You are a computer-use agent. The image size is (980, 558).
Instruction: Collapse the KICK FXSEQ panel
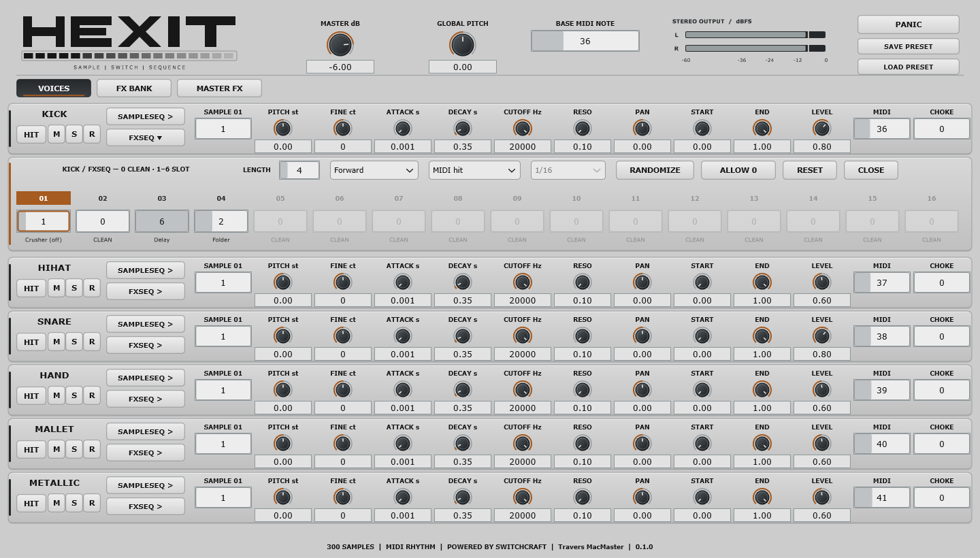tap(146, 137)
